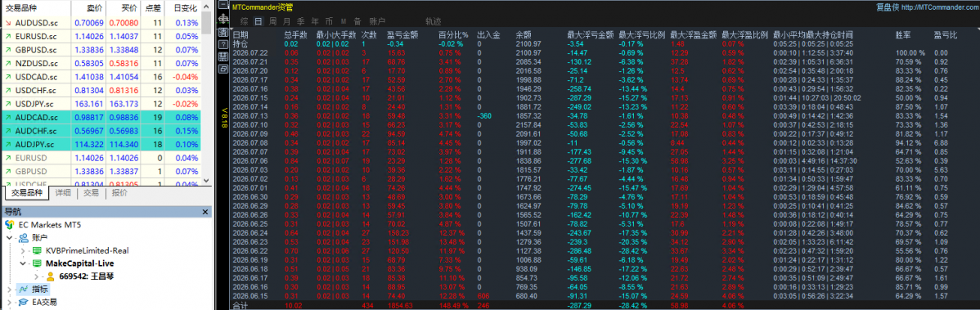
Task: Expand the 指标 indicators node
Action: (x=9, y=290)
